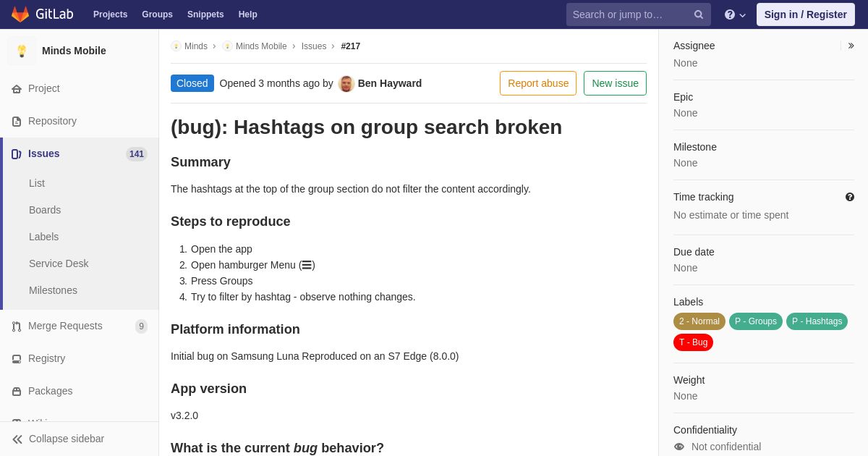This screenshot has width=868, height=456.
Task: Click the Search or jump to field
Action: coord(629,14)
